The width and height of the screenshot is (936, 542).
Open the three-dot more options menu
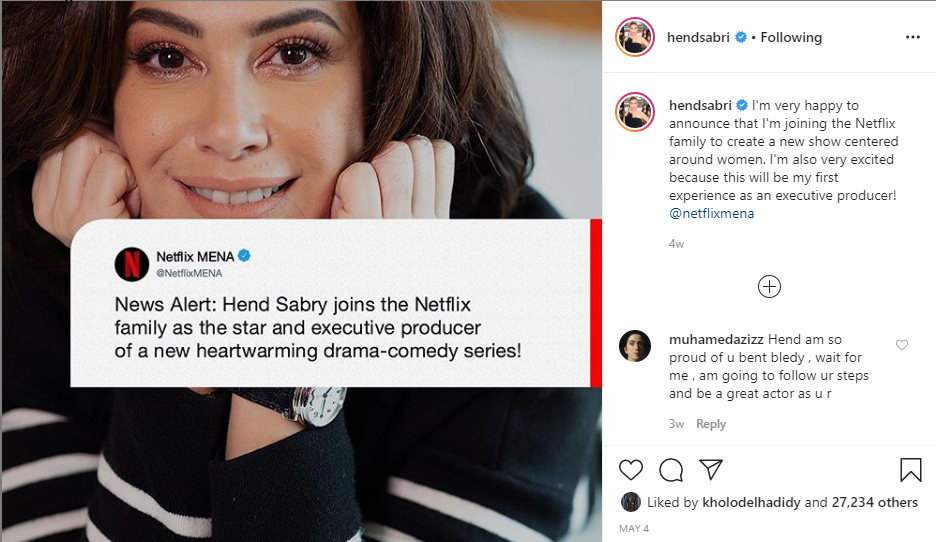click(911, 37)
